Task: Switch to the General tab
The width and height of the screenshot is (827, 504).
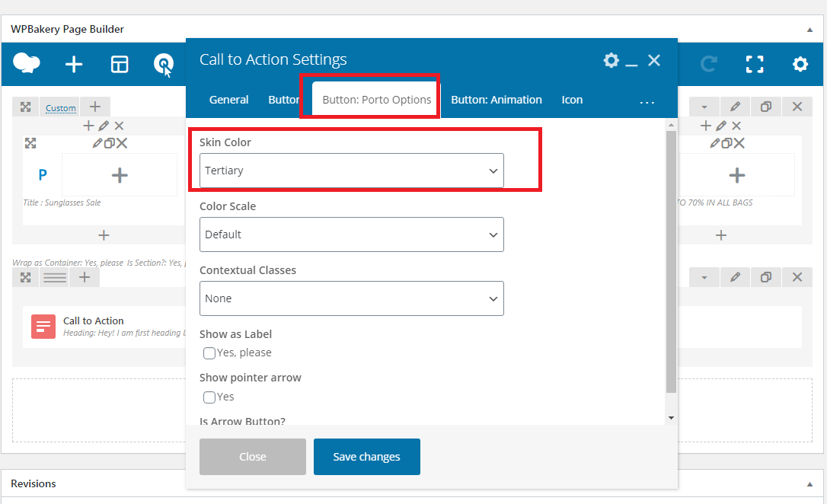Action: click(x=228, y=100)
